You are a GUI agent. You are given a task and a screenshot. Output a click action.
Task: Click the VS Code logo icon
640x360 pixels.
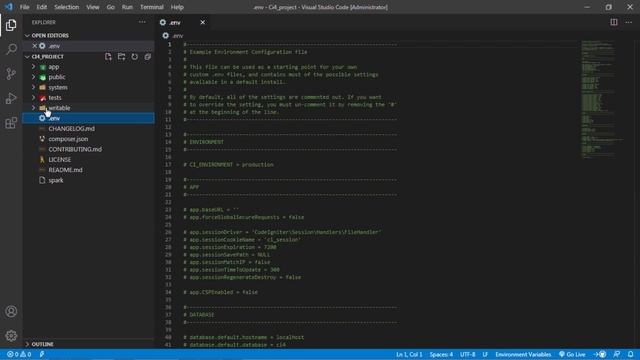click(x=9, y=7)
